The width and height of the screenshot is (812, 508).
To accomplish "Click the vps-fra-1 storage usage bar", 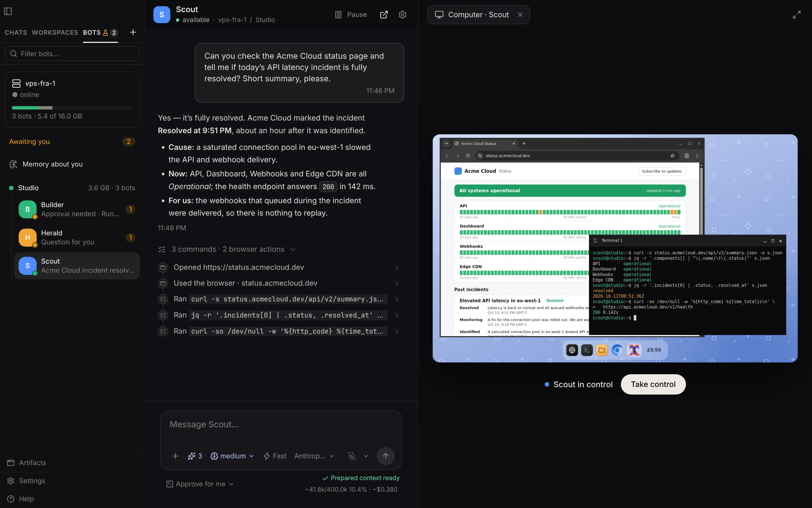I will tap(72, 108).
